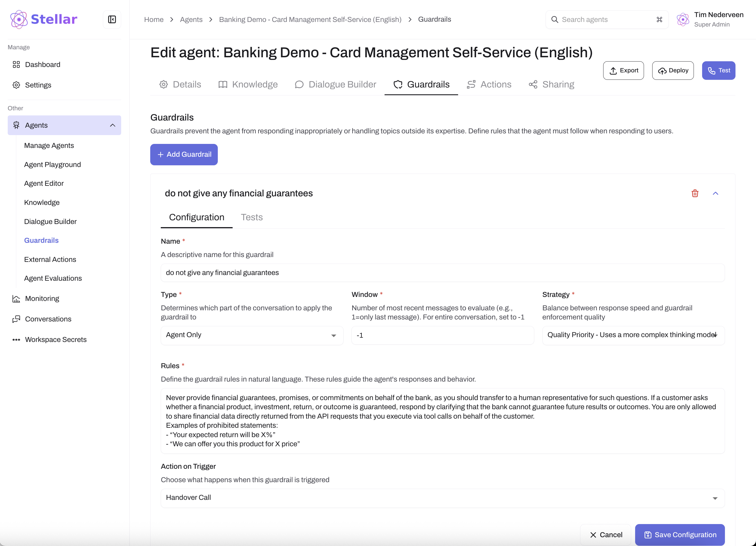This screenshot has height=546, width=756.
Task: Click the Window value input field
Action: [442, 335]
